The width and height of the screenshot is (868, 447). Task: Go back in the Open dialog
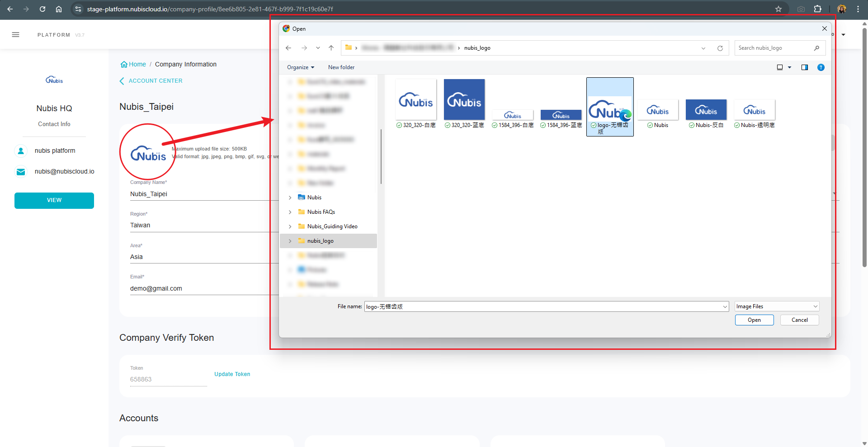pyautogui.click(x=288, y=48)
